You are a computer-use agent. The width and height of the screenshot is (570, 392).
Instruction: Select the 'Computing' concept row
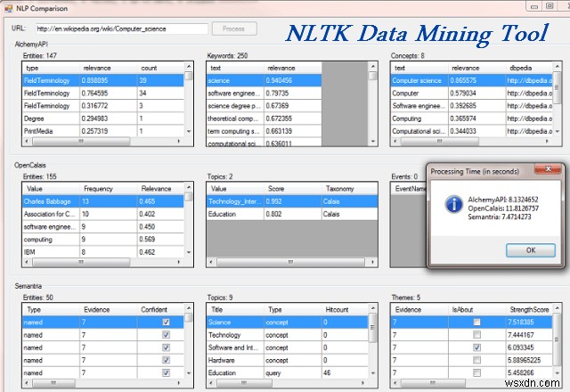point(471,118)
